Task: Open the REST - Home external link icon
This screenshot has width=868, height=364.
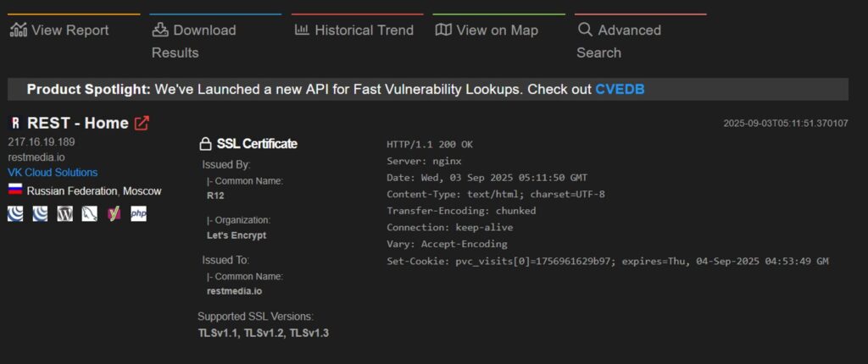Action: [x=142, y=123]
